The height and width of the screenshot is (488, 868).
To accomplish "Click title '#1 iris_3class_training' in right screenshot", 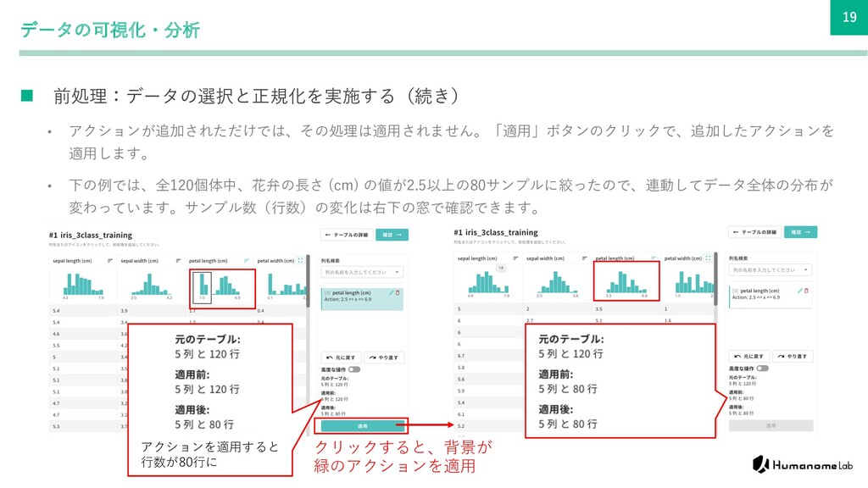I will click(x=495, y=232).
